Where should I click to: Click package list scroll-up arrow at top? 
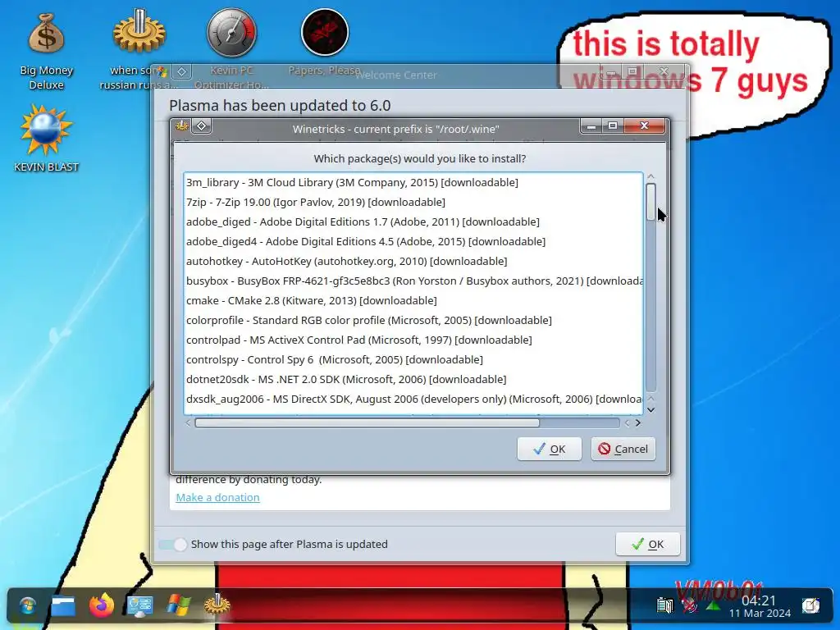point(651,176)
